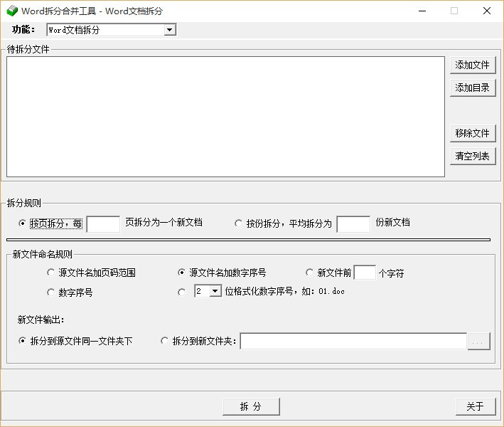Screen dimensions: 504x427
Task: Open the 功能 dropdown showing Word文档拆分
Action: (111, 30)
